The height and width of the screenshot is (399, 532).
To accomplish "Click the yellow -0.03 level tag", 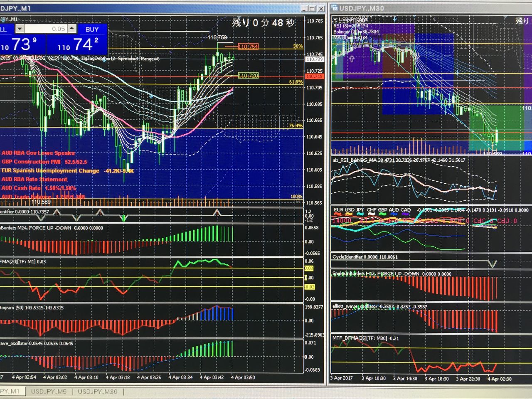I will tap(310, 287).
